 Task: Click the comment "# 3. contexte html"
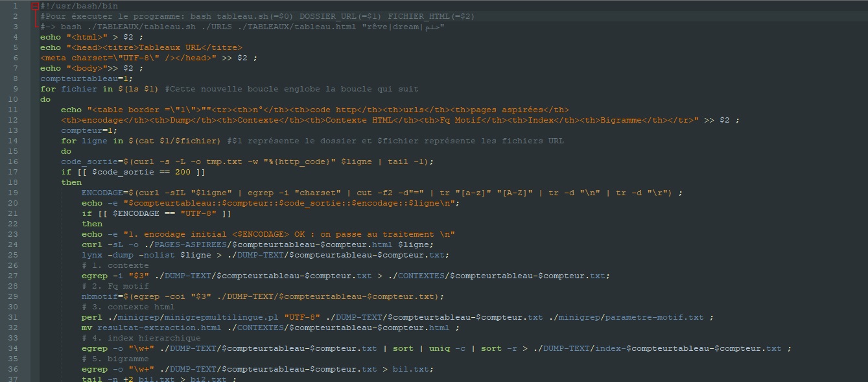128,307
